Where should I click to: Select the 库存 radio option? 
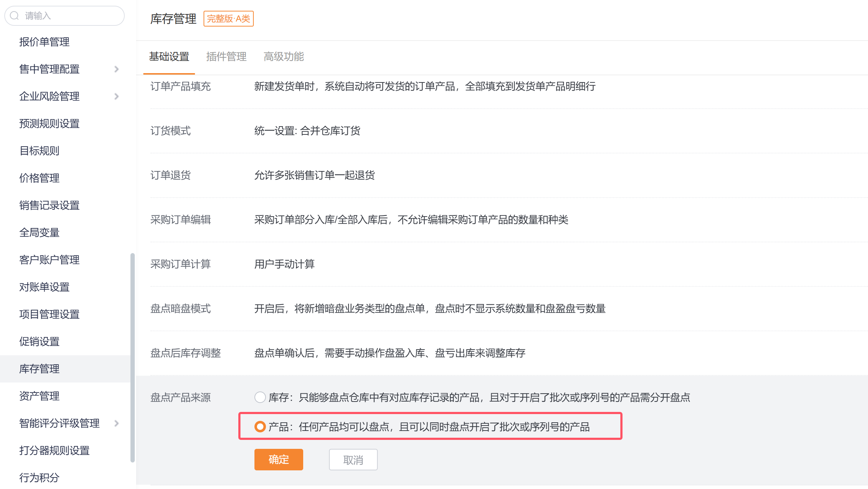(x=260, y=397)
